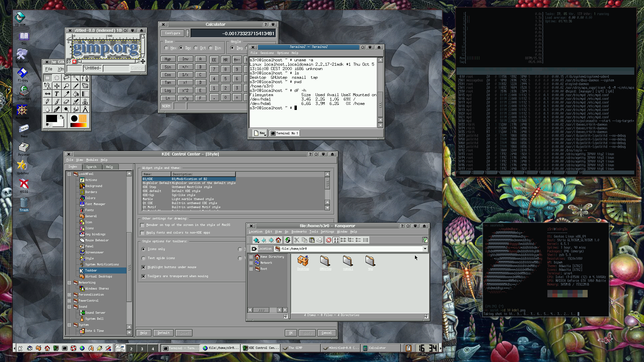Uncheck Toolbars are transparent when moving
This screenshot has height=362, width=644.
tap(144, 277)
